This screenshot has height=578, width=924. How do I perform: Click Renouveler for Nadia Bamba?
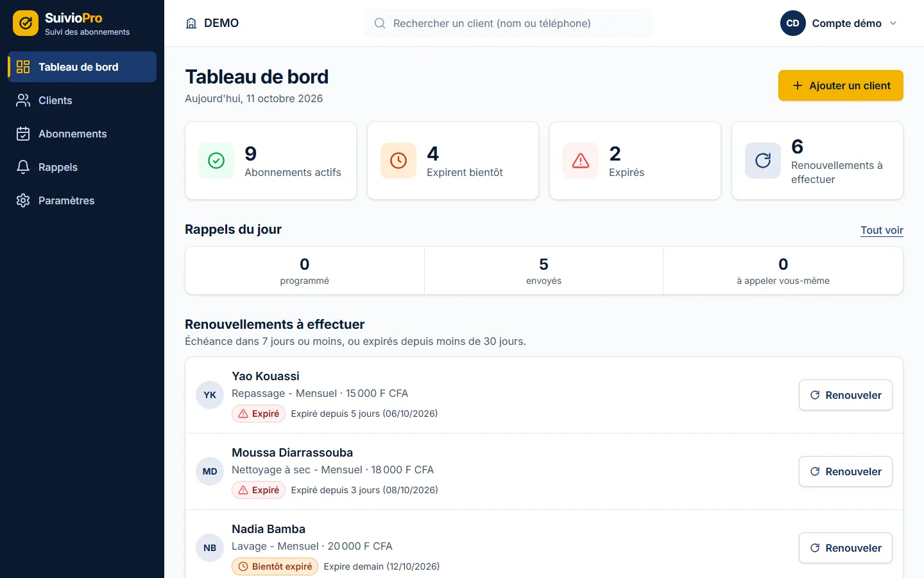click(x=845, y=548)
